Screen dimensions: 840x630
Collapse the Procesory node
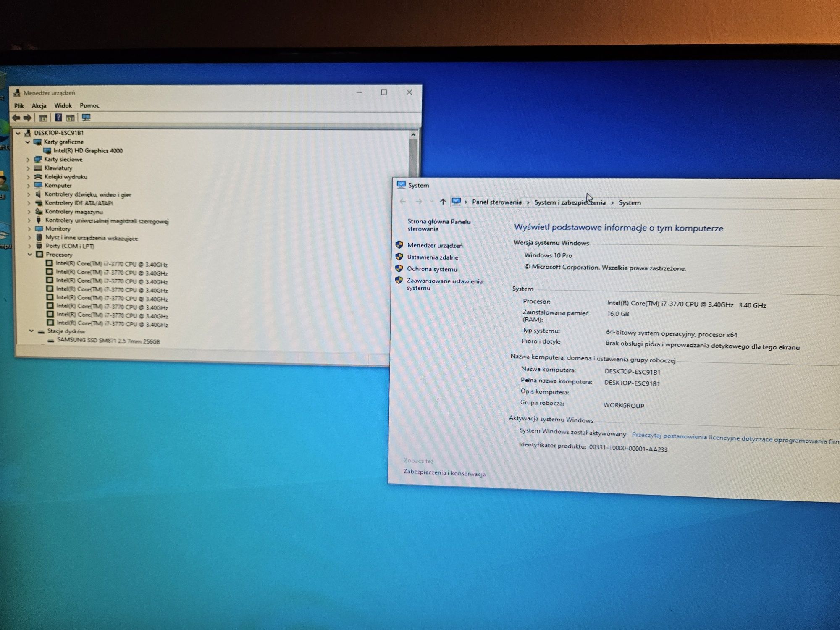click(30, 255)
